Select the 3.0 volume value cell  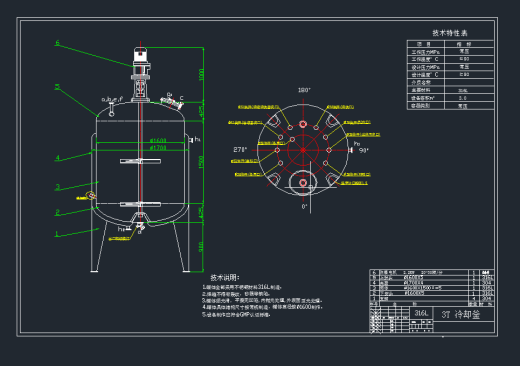point(463,98)
